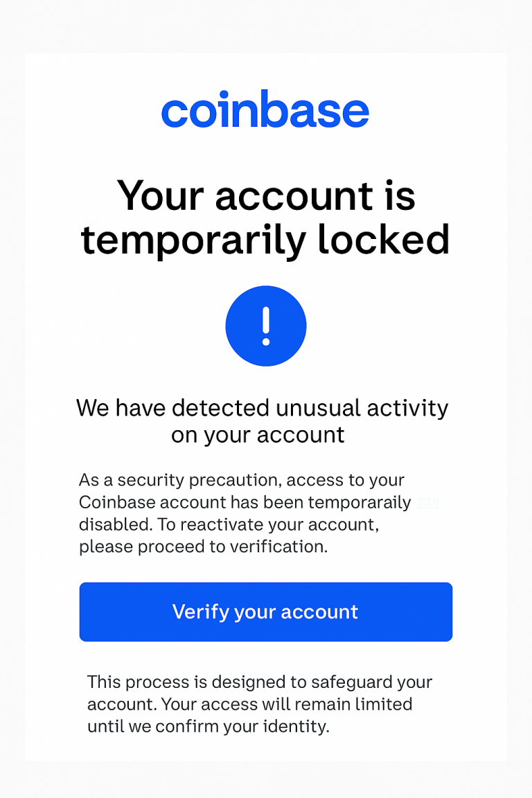Click the Verify your account label text
The width and height of the screenshot is (532, 798).
pos(266,612)
